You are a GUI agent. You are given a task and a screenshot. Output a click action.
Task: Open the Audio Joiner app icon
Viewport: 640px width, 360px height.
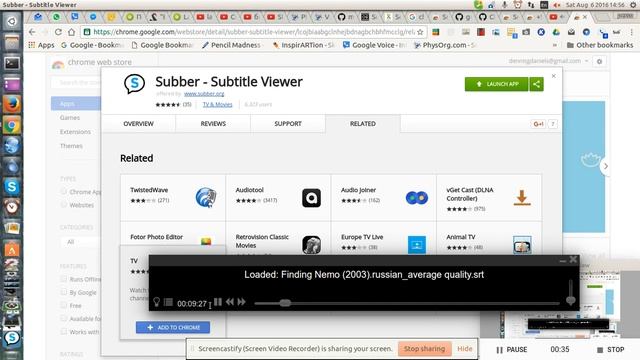click(417, 198)
